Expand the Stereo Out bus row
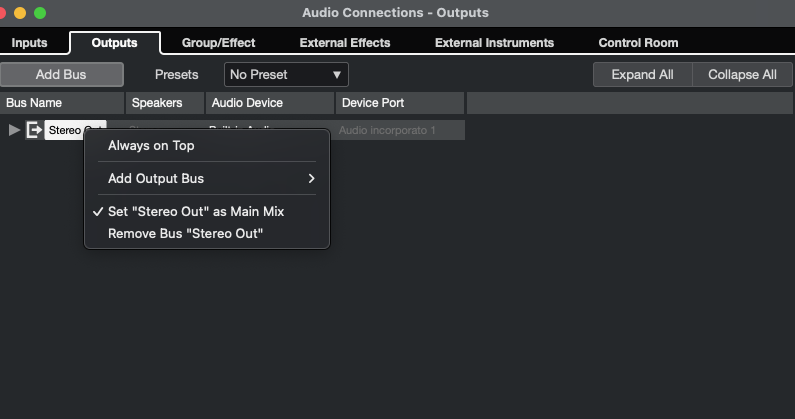795x419 pixels. pos(14,130)
